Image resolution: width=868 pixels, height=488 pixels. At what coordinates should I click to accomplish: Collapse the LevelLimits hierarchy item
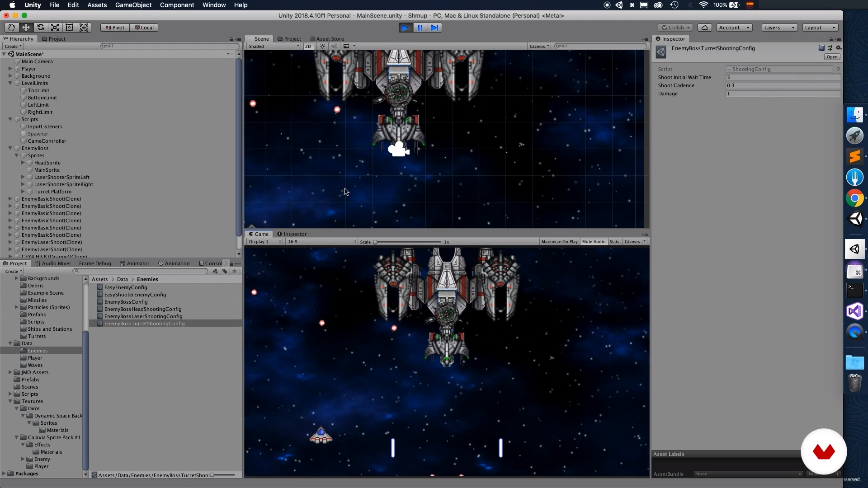pyautogui.click(x=10, y=83)
